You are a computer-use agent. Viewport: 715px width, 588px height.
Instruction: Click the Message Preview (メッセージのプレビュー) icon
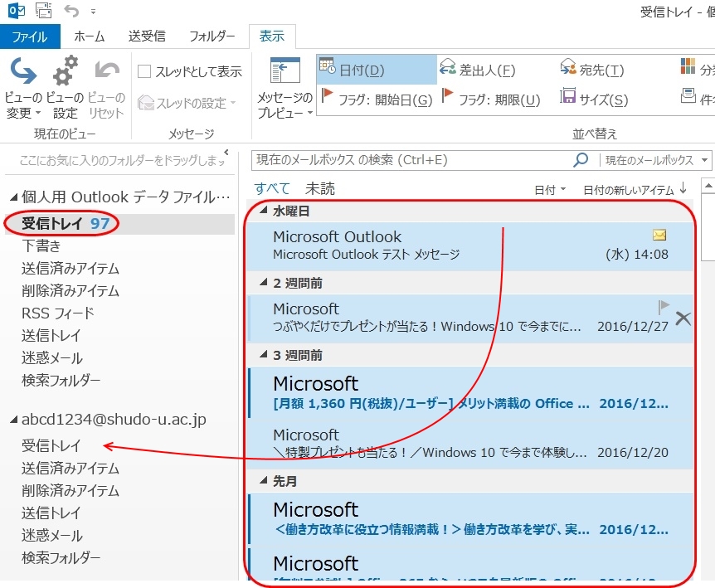[285, 75]
